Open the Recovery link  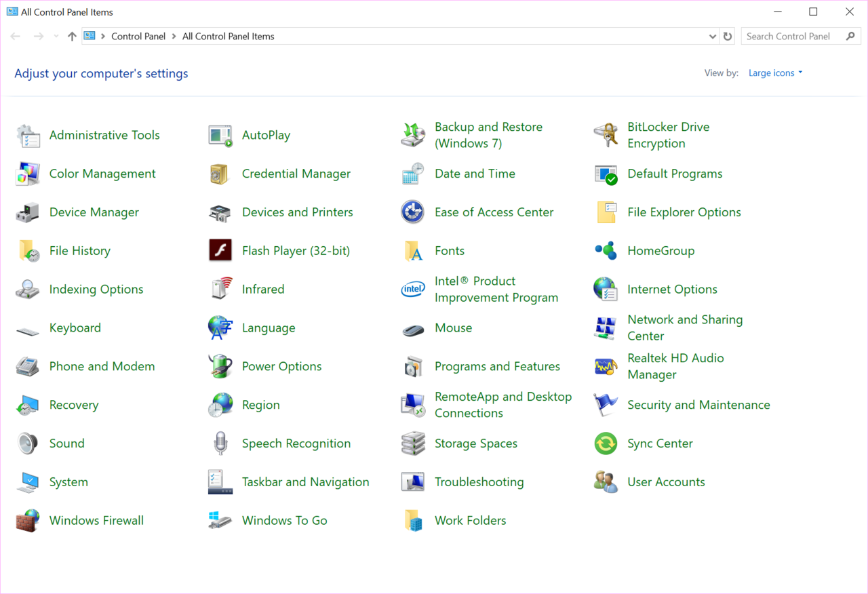[74, 405]
